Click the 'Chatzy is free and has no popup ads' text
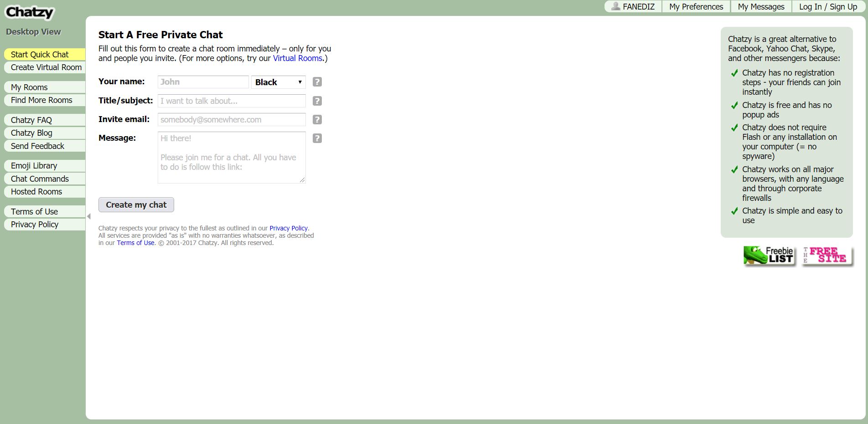Image resolution: width=868 pixels, height=424 pixels. point(787,110)
